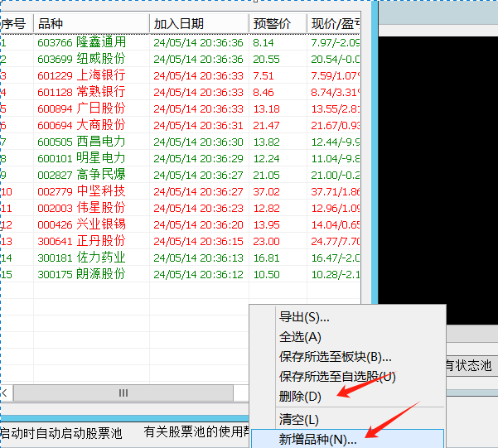This screenshot has height=448, width=498.
Task: Click date 24/05/14 20:36:31 cell
Action: (x=198, y=125)
